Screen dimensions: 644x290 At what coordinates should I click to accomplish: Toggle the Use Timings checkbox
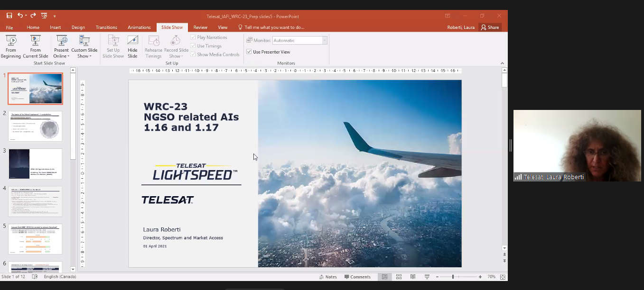[x=193, y=46]
